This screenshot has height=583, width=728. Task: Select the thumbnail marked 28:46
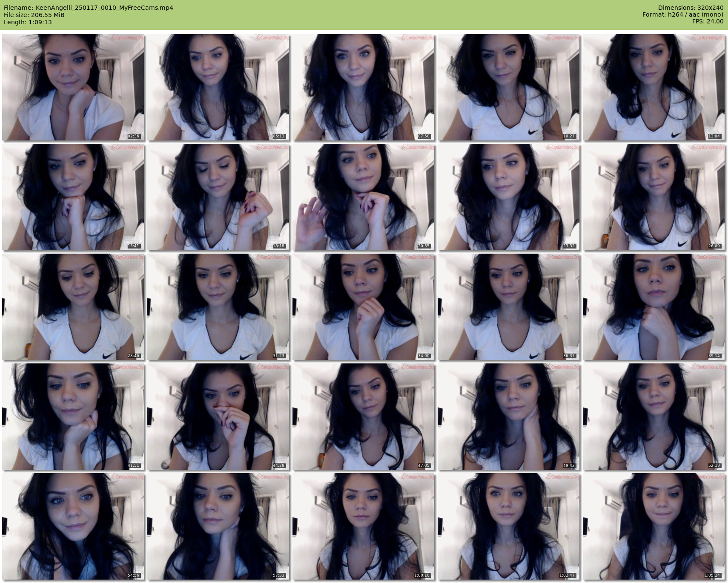pos(73,307)
